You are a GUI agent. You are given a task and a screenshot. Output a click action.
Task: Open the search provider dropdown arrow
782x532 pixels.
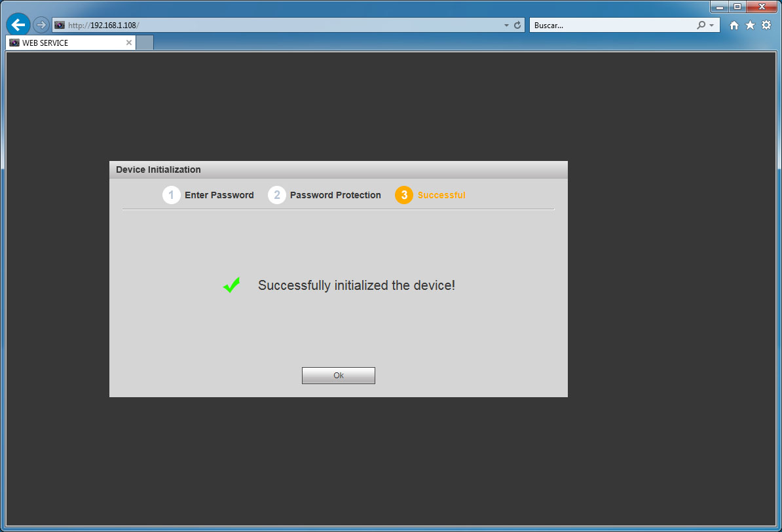(712, 25)
